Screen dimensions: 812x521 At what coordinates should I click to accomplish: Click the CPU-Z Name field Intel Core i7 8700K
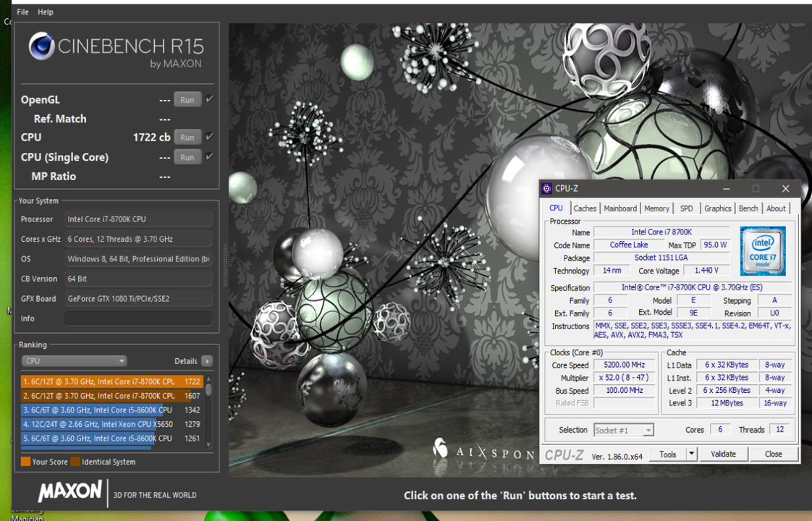pyautogui.click(x=661, y=232)
